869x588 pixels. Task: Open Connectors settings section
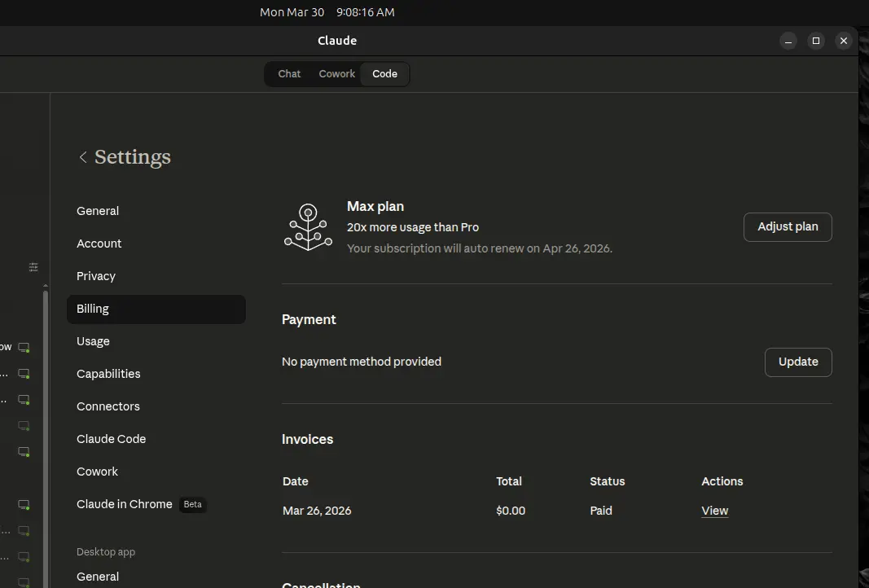click(x=156, y=406)
